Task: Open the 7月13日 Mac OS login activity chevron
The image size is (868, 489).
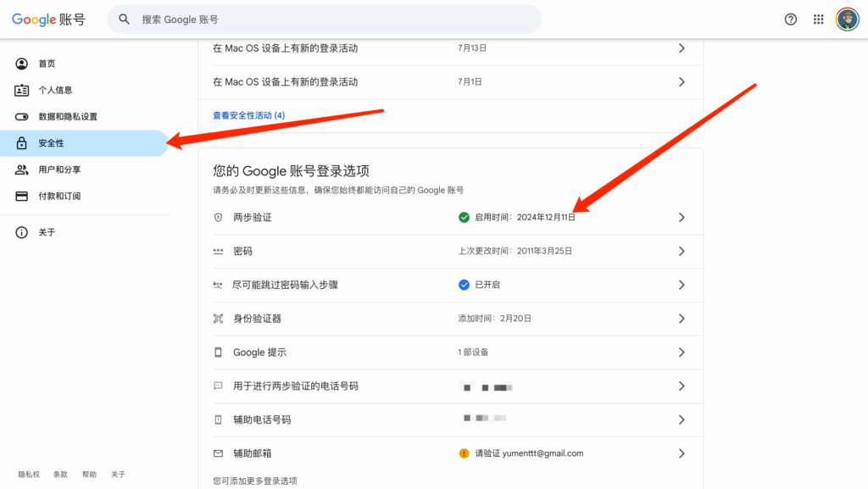Action: pyautogui.click(x=682, y=48)
